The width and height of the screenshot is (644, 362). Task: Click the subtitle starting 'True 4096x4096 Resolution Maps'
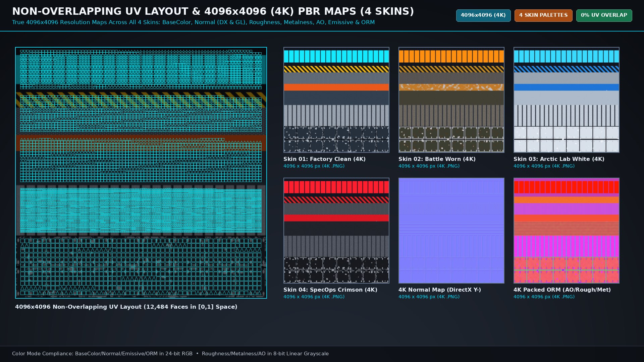pyautogui.click(x=194, y=22)
